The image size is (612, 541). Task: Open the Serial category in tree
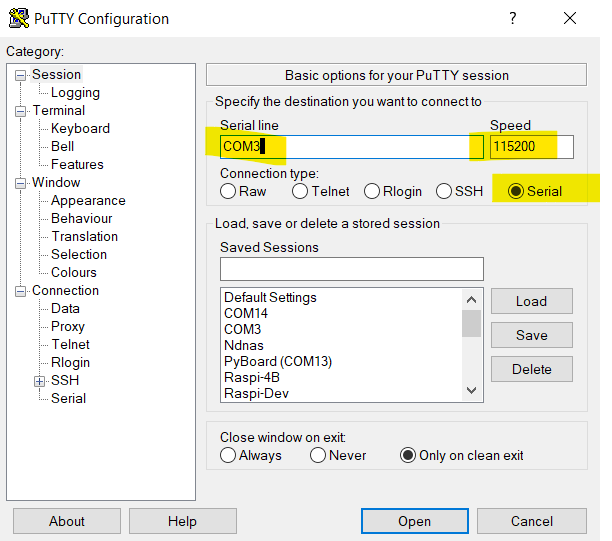[68, 398]
